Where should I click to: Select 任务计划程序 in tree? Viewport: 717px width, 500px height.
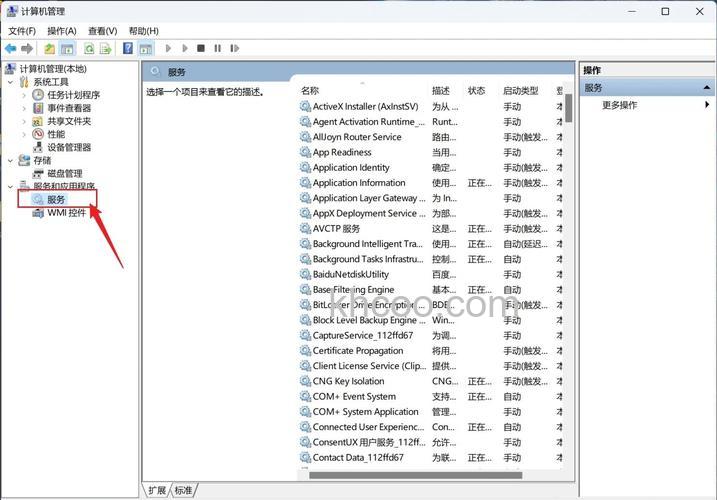tap(73, 95)
